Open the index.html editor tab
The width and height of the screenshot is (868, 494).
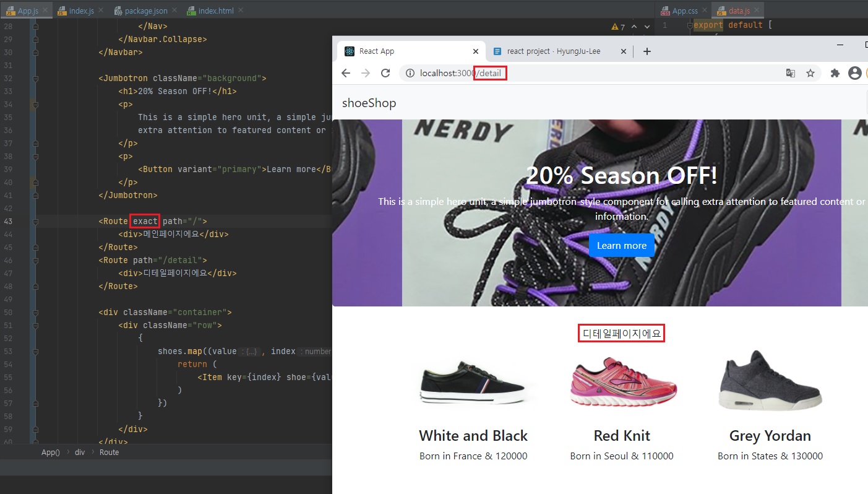pyautogui.click(x=216, y=11)
